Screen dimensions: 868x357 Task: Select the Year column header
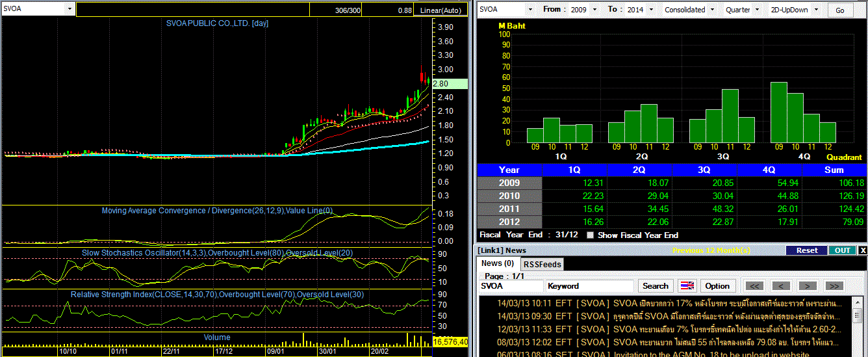point(509,170)
